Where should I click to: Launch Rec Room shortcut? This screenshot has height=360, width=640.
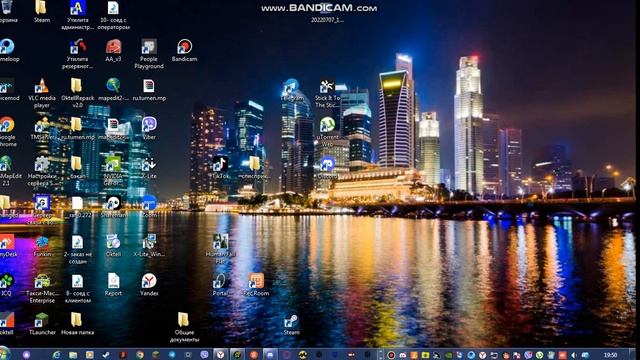[256, 284]
